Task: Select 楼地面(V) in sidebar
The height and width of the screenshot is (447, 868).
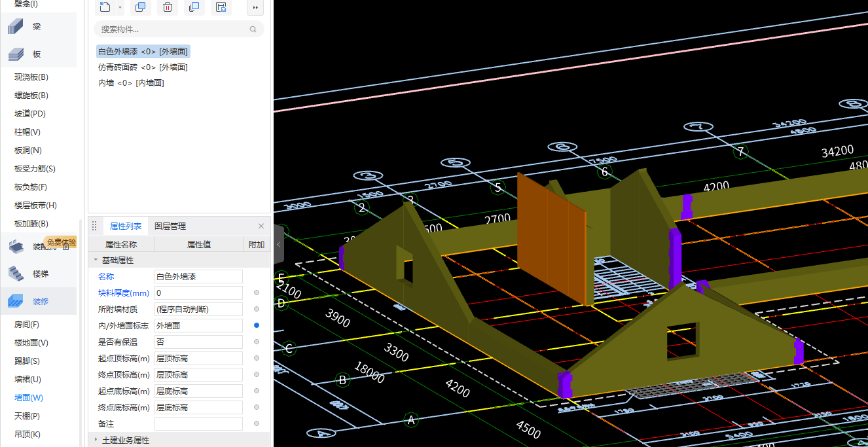Action: (x=31, y=342)
